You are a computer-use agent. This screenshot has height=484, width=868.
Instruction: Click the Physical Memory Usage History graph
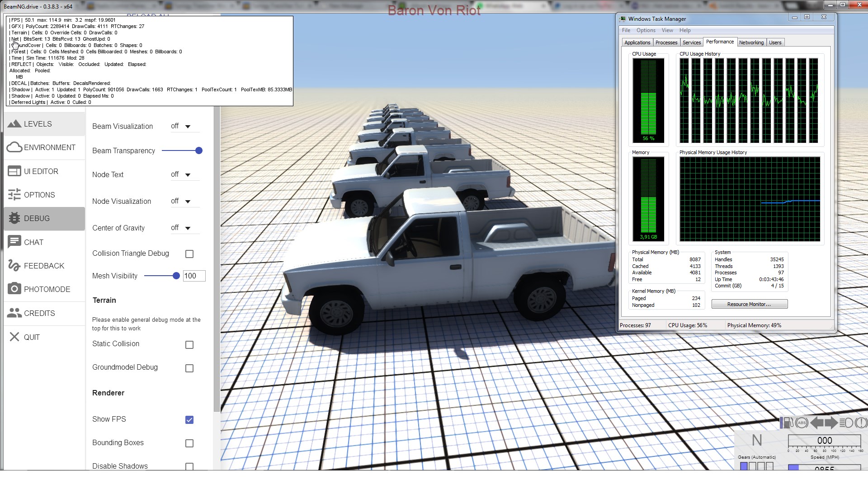750,199
